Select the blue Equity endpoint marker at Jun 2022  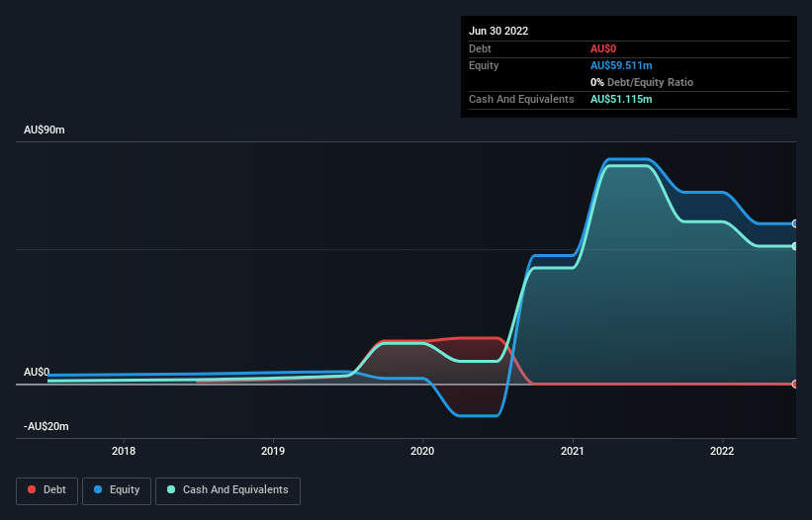click(795, 224)
